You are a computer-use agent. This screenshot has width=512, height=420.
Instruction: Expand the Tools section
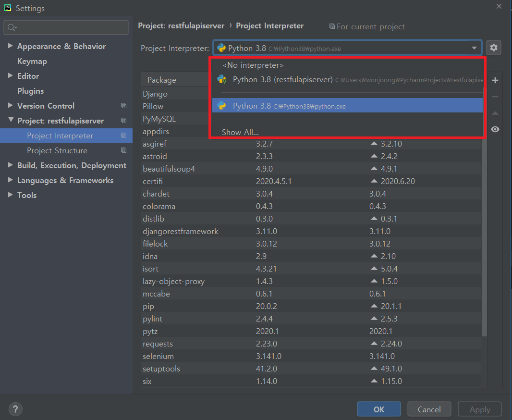point(10,195)
